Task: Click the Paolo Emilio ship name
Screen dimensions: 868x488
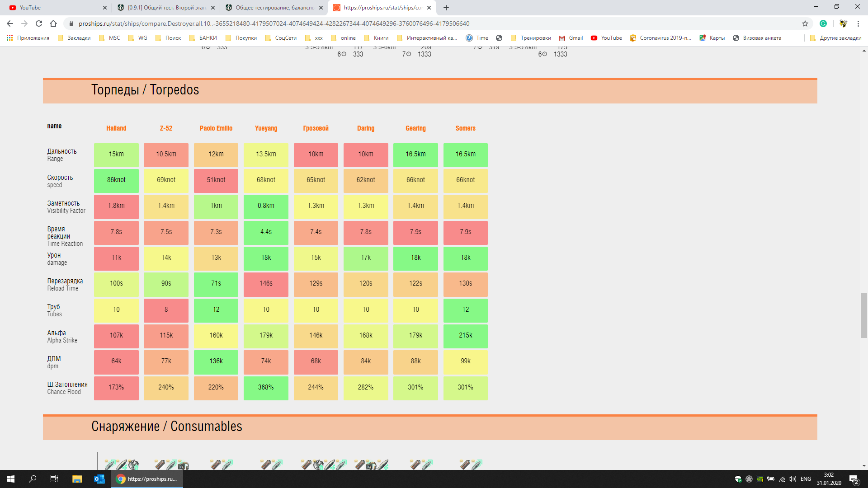Action: pos(216,128)
